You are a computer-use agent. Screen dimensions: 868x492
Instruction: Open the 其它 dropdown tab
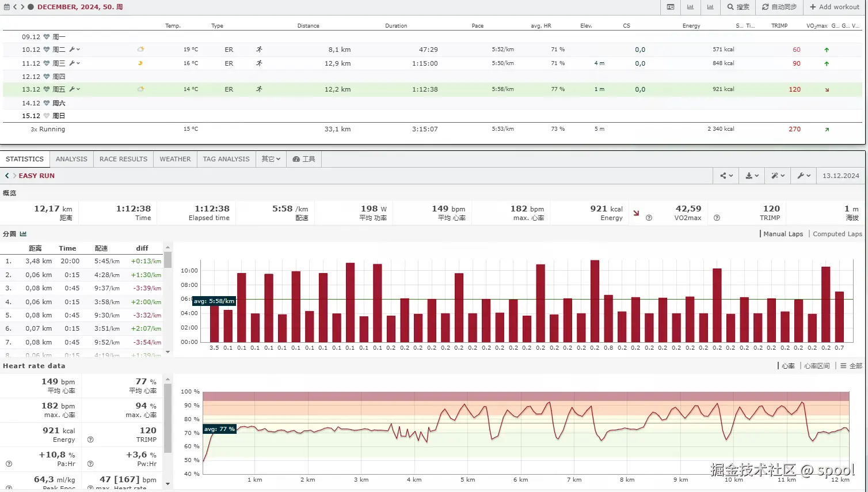271,159
